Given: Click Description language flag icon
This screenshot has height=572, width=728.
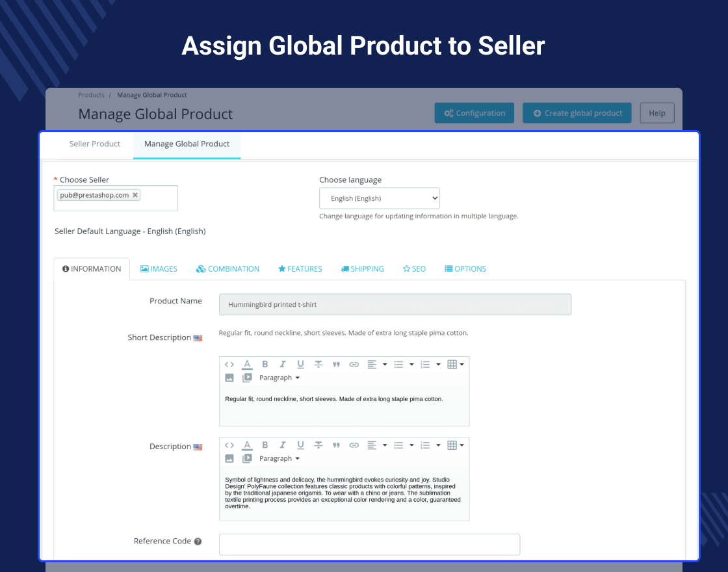Looking at the screenshot, I should tap(198, 447).
